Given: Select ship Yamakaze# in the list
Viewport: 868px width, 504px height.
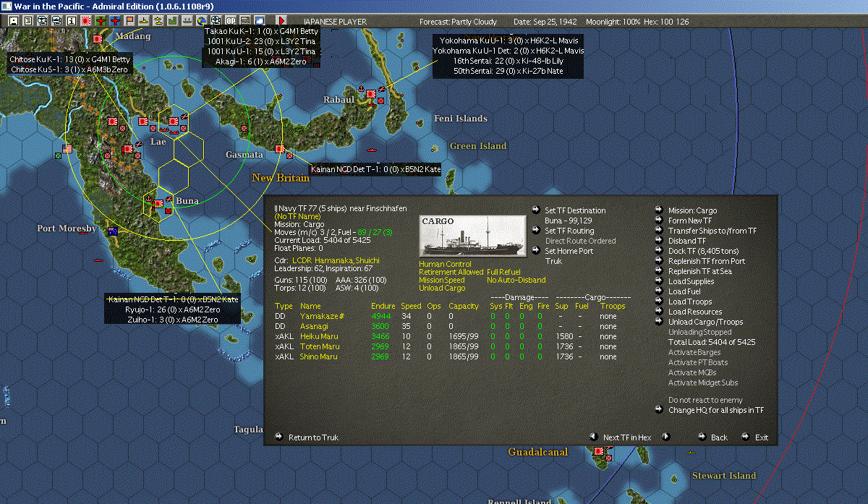Looking at the screenshot, I should [321, 316].
